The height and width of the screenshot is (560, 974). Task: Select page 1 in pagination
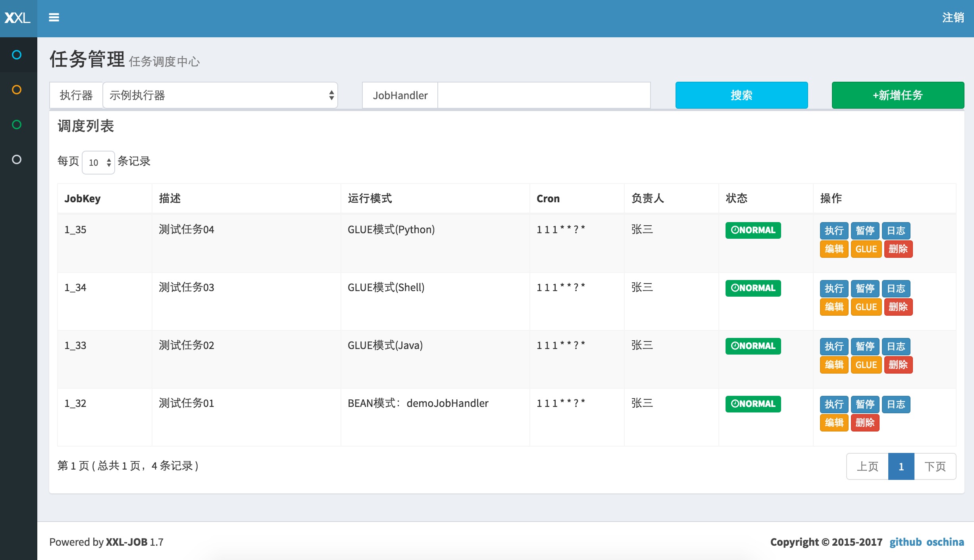tap(901, 466)
